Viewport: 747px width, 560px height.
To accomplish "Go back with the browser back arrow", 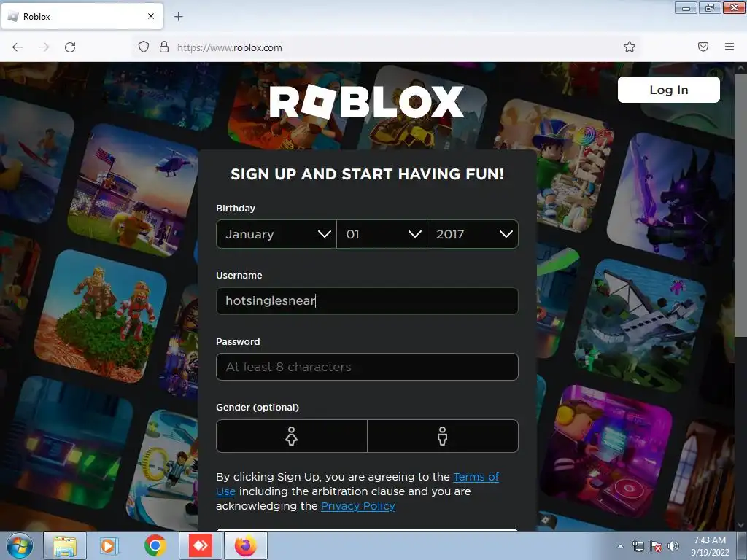I will pos(18,47).
